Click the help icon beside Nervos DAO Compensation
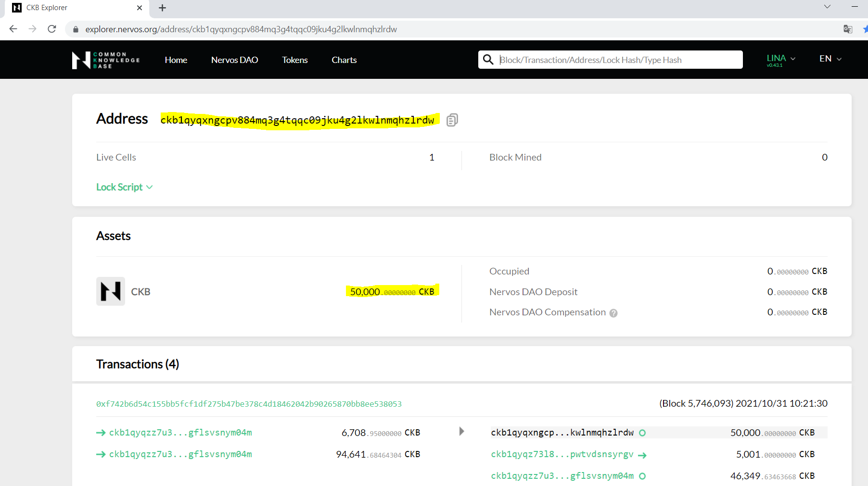The height and width of the screenshot is (486, 868). coord(613,313)
